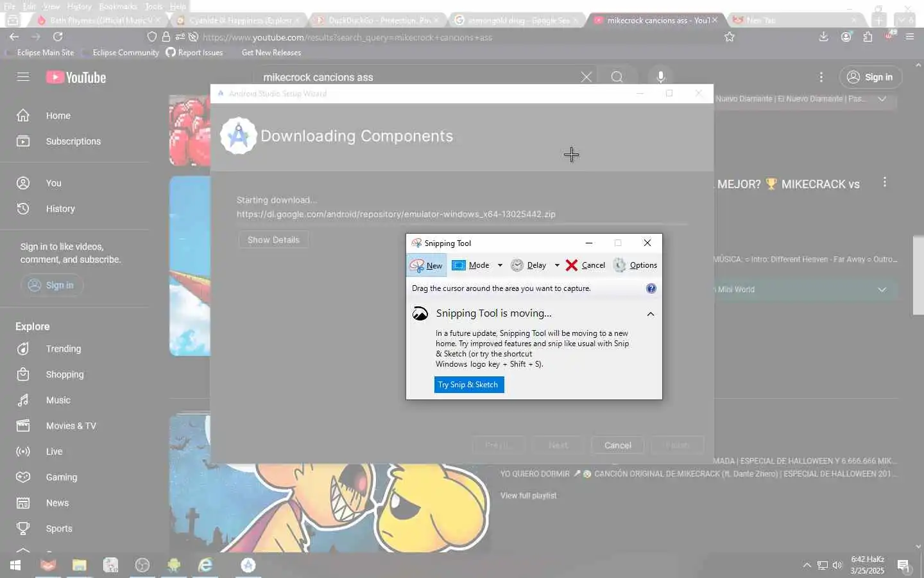This screenshot has height=578, width=924.
Task: Expand the Nuevo Diamante playlist chevron
Action: [882, 99]
